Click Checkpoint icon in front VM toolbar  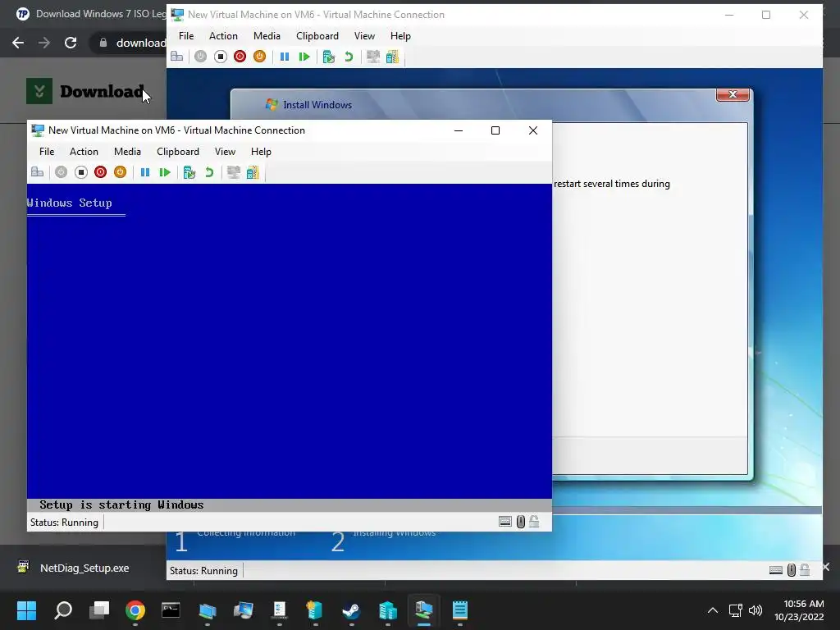coord(189,172)
